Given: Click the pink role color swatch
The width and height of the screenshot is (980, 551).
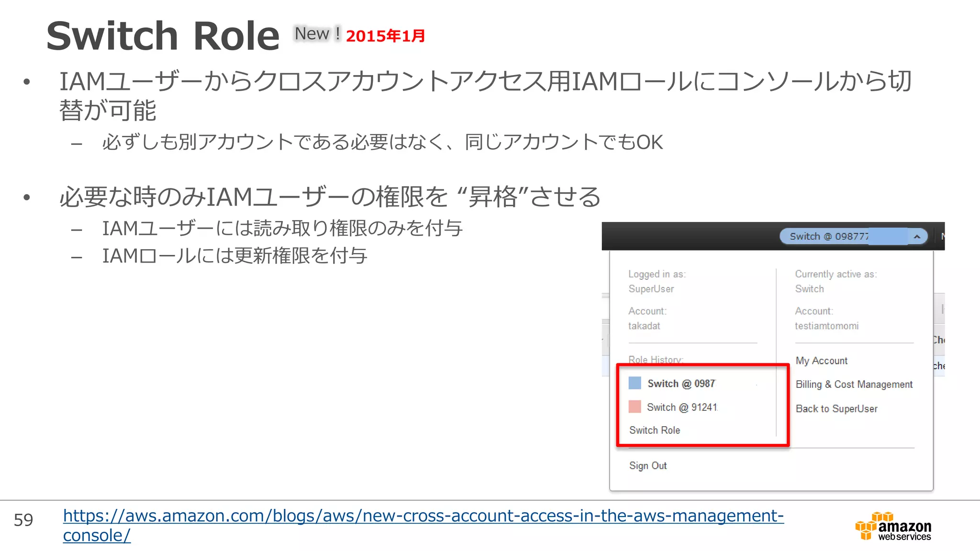Looking at the screenshot, I should coord(635,407).
